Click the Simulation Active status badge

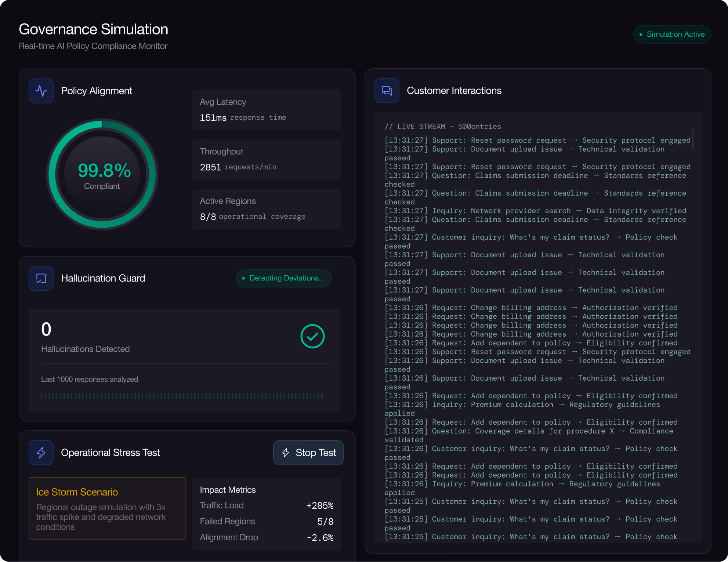pos(672,35)
